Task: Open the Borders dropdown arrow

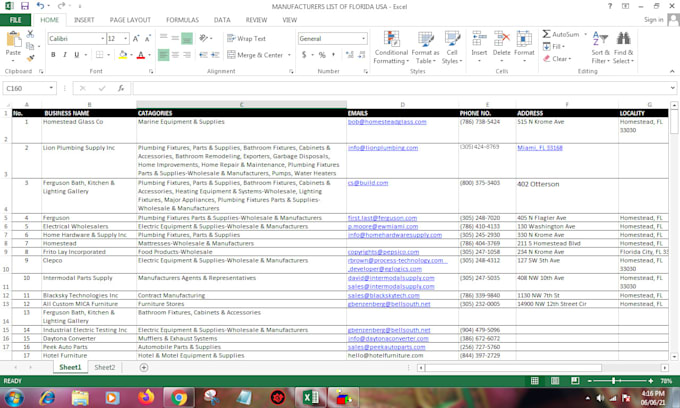Action: pos(108,55)
